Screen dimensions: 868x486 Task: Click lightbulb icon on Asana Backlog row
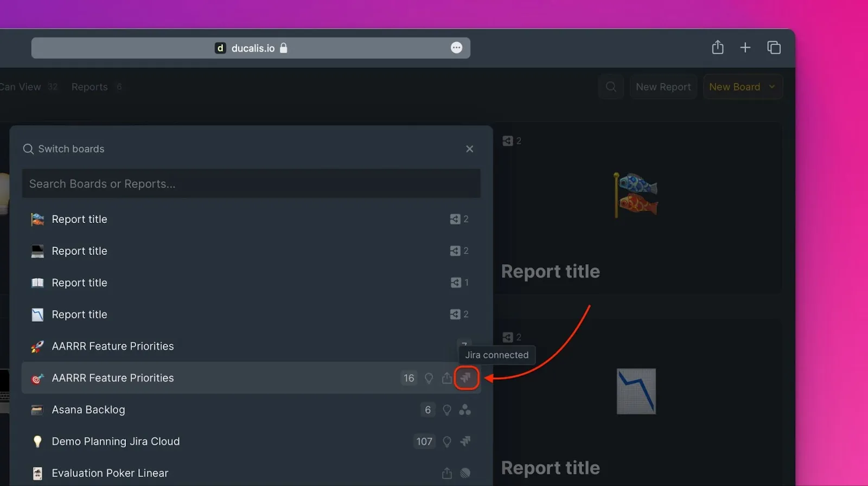point(446,410)
